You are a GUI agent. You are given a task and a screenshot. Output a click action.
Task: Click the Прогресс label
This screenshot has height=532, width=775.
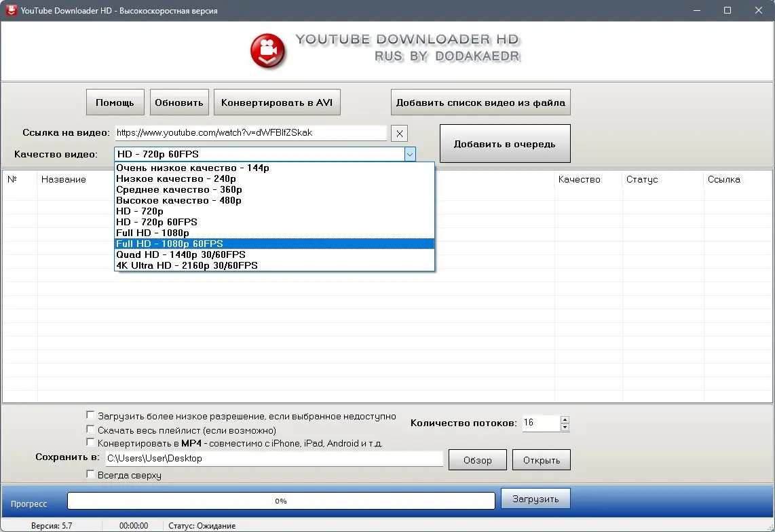29,503
